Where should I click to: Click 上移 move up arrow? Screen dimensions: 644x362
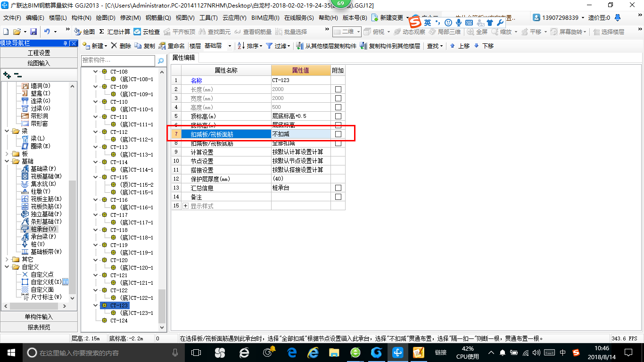(x=460, y=46)
